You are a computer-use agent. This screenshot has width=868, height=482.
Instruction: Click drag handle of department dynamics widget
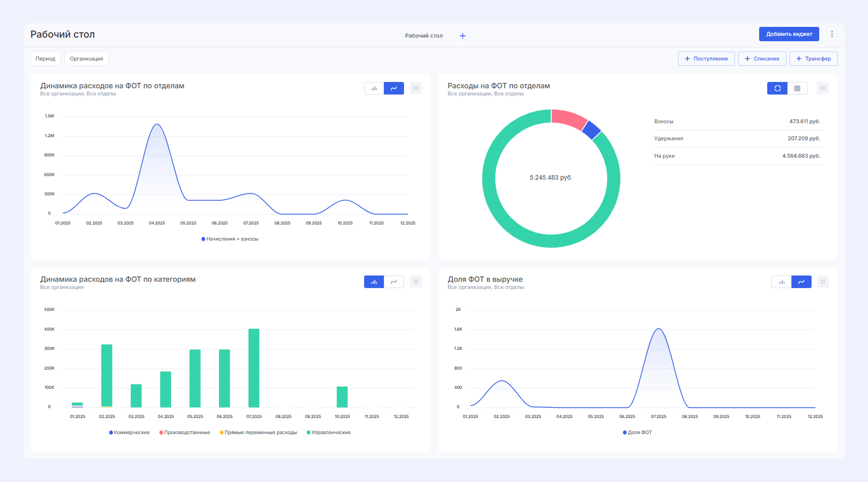[x=416, y=88]
